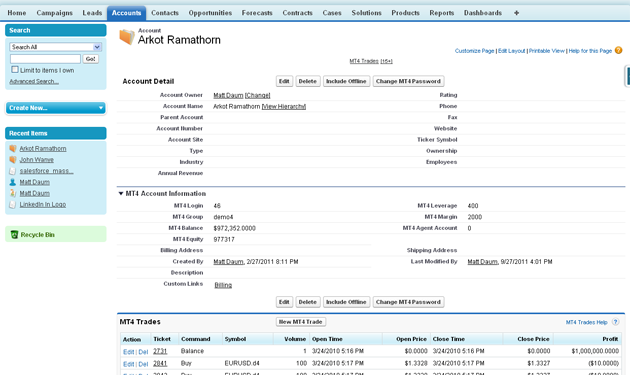
Task: Click the Recycle Bin icon
Action: coord(14,235)
